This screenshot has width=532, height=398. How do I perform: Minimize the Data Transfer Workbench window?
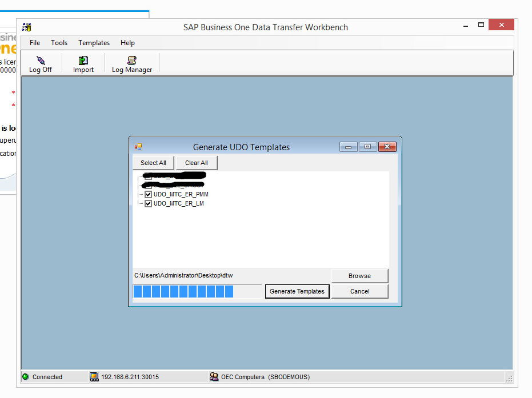[466, 26]
